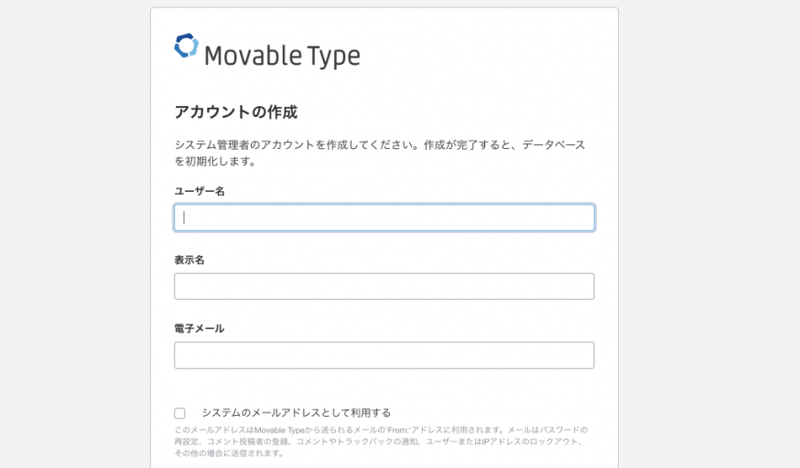Focus the 表示名 input field
Image resolution: width=800 pixels, height=468 pixels.
(x=384, y=286)
